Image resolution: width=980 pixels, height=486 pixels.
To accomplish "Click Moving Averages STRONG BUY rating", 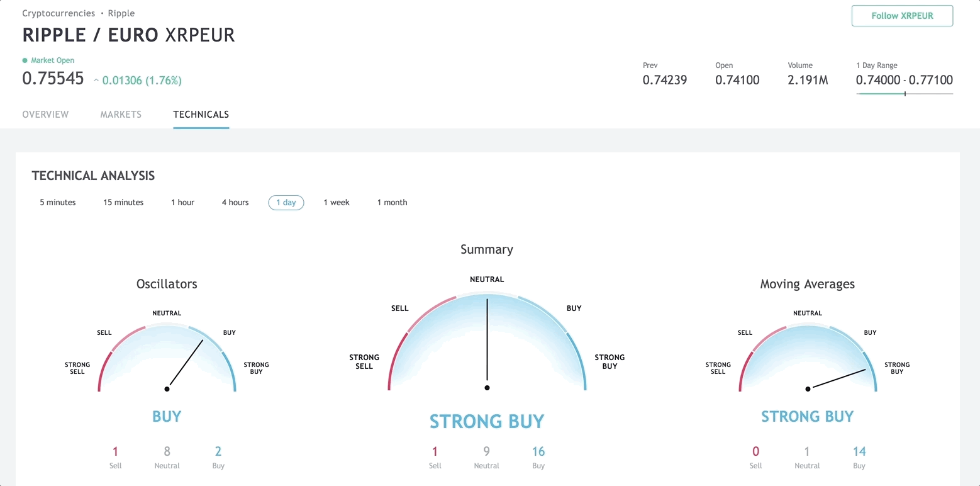I will click(x=807, y=416).
